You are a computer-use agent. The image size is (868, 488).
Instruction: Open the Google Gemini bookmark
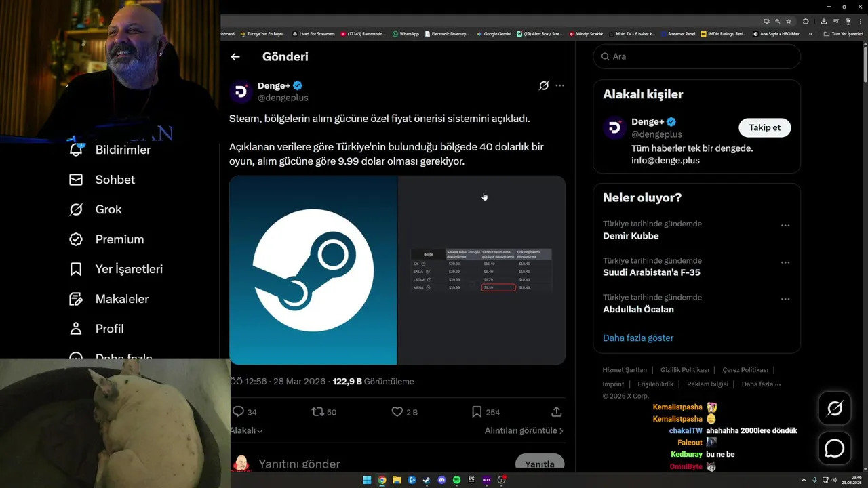click(494, 33)
